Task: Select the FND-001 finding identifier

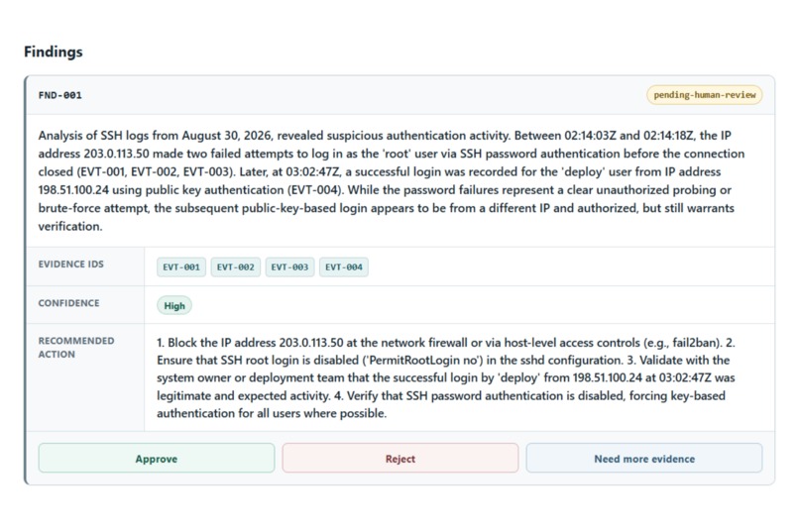Action: pyautogui.click(x=60, y=95)
